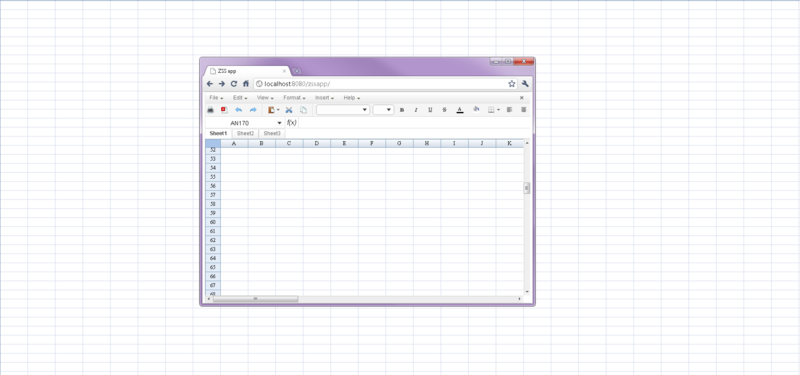Toggle strikethrough formatting

tap(444, 110)
